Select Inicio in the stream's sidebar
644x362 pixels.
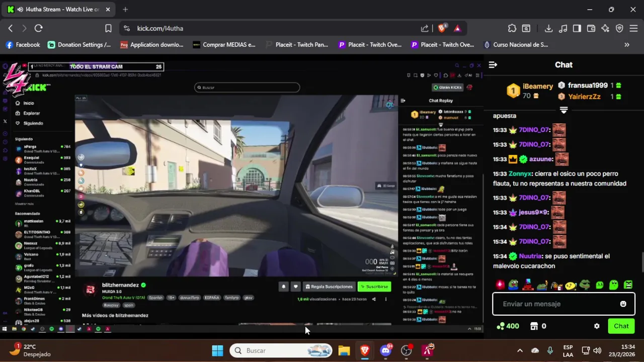25,103
